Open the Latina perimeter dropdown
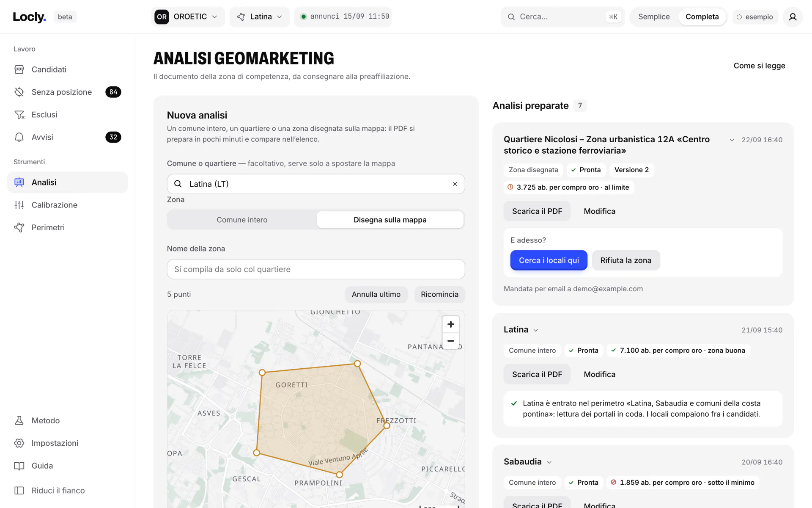The height and width of the screenshot is (508, 812). [260, 17]
